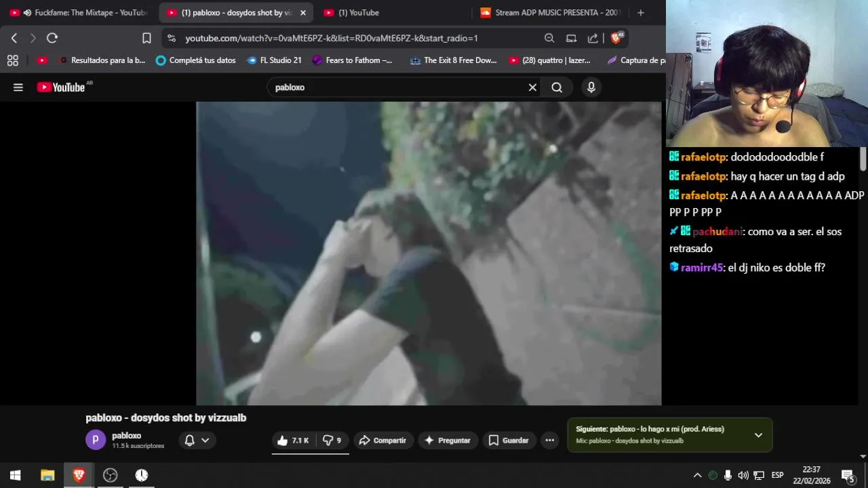868x488 pixels.
Task: Click video title pabloxo - dosydos shot by vizzualb
Action: tap(166, 418)
